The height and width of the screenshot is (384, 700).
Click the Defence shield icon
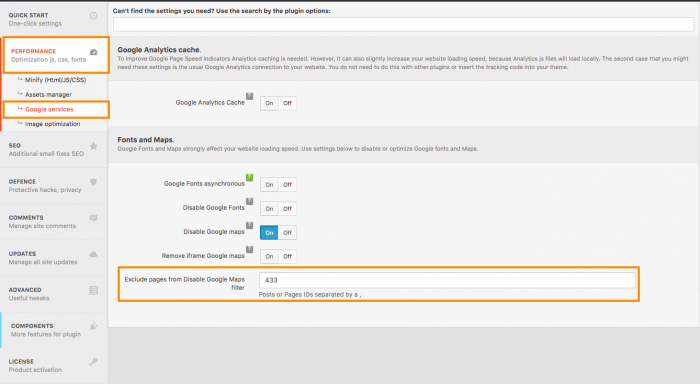(93, 182)
